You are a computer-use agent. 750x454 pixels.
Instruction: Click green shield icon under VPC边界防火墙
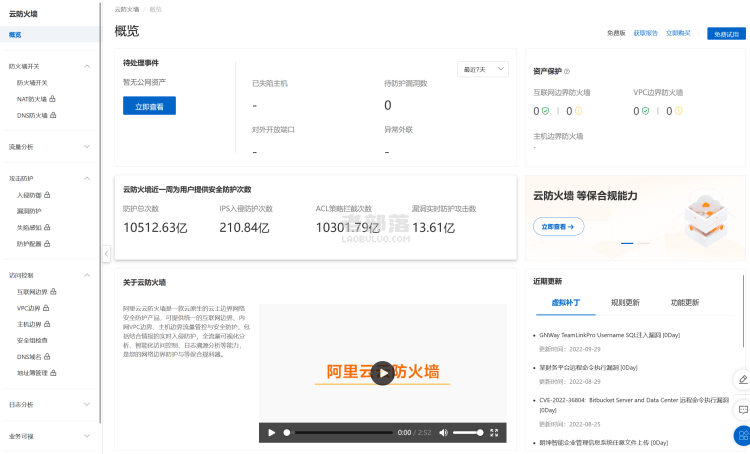point(645,111)
